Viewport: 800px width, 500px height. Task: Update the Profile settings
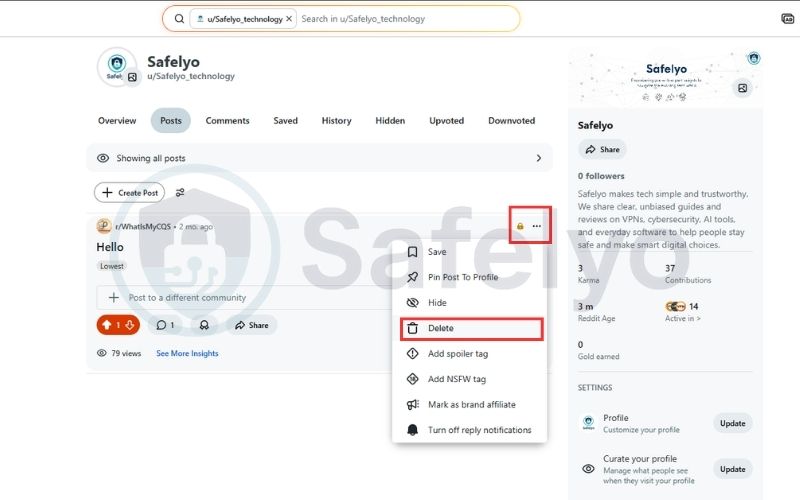coord(733,423)
